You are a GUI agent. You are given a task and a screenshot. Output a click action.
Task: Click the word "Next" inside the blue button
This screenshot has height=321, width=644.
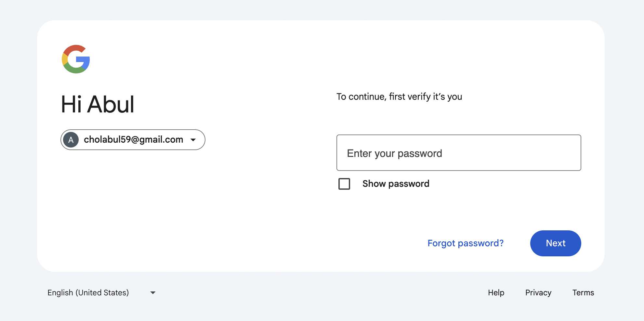pos(556,243)
